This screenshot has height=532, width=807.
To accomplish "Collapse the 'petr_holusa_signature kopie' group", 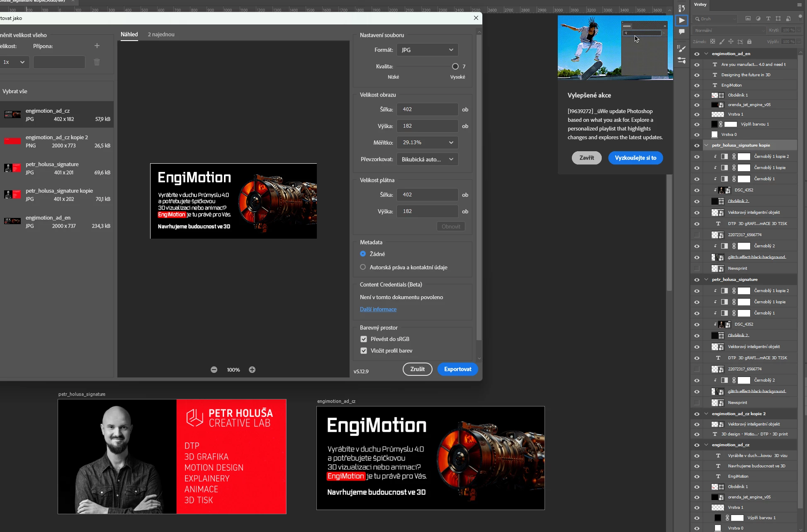I will (x=706, y=145).
